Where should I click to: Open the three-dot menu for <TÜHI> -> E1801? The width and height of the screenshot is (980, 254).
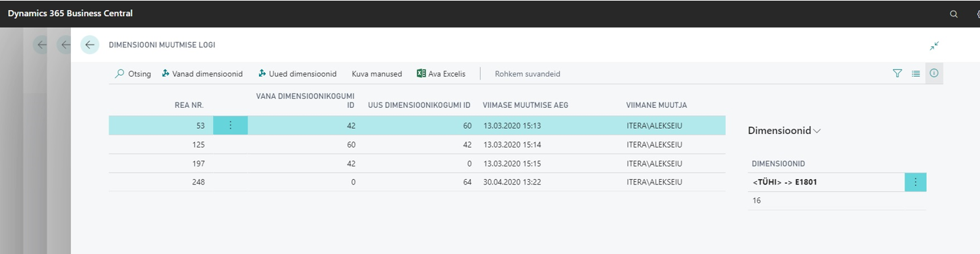coord(915,182)
